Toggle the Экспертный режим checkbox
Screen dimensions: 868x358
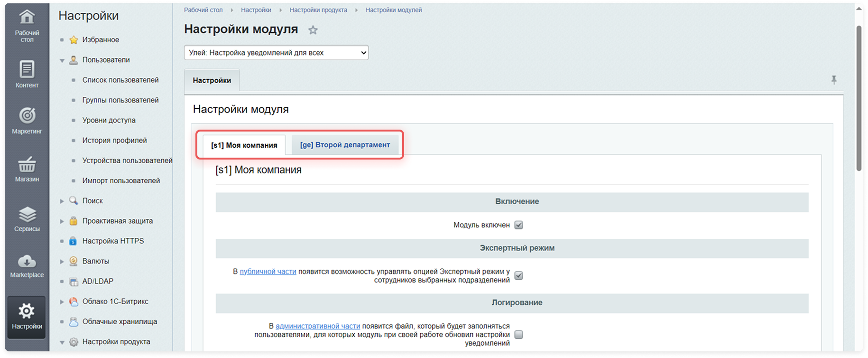tap(518, 276)
